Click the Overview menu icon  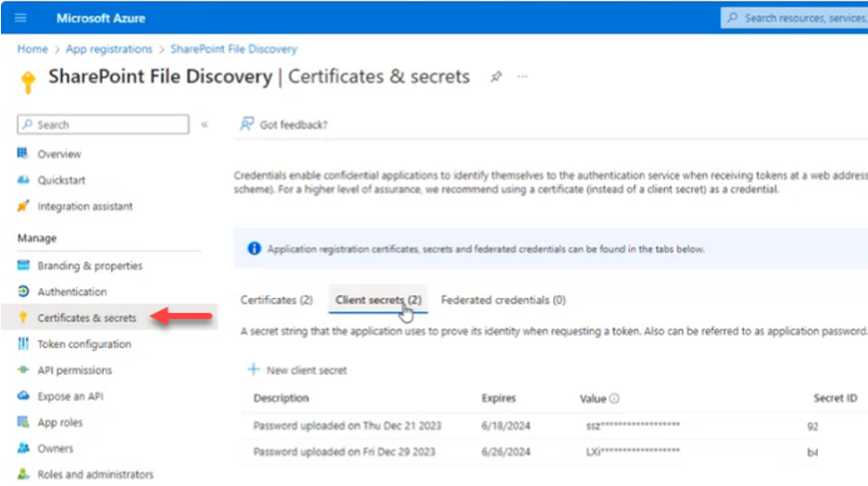(23, 153)
